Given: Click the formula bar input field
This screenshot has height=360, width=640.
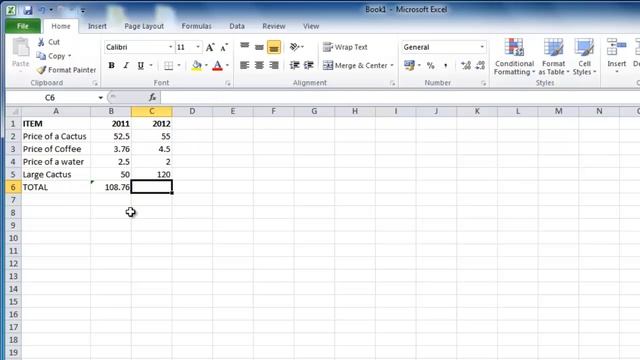Looking at the screenshot, I should (400, 98).
